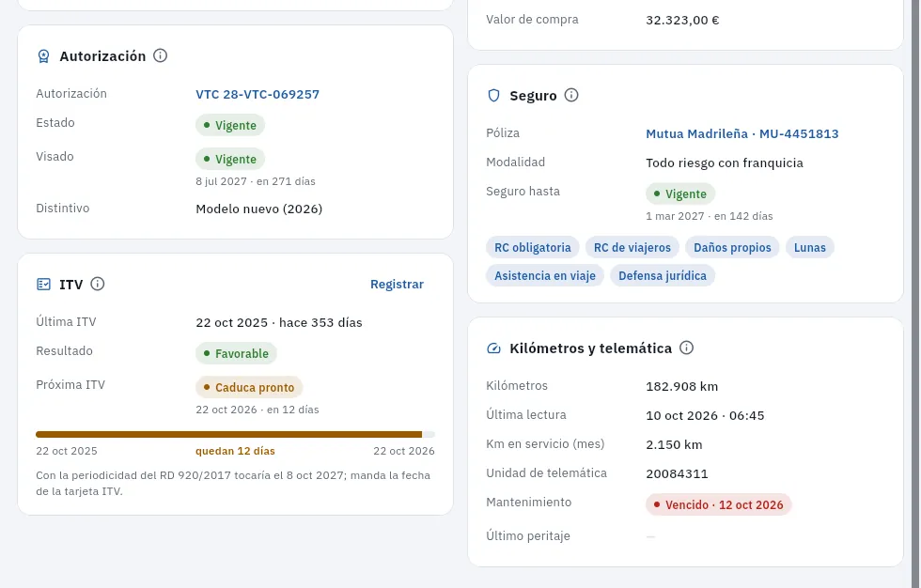Click the Autorización ribbon badge icon

43,56
